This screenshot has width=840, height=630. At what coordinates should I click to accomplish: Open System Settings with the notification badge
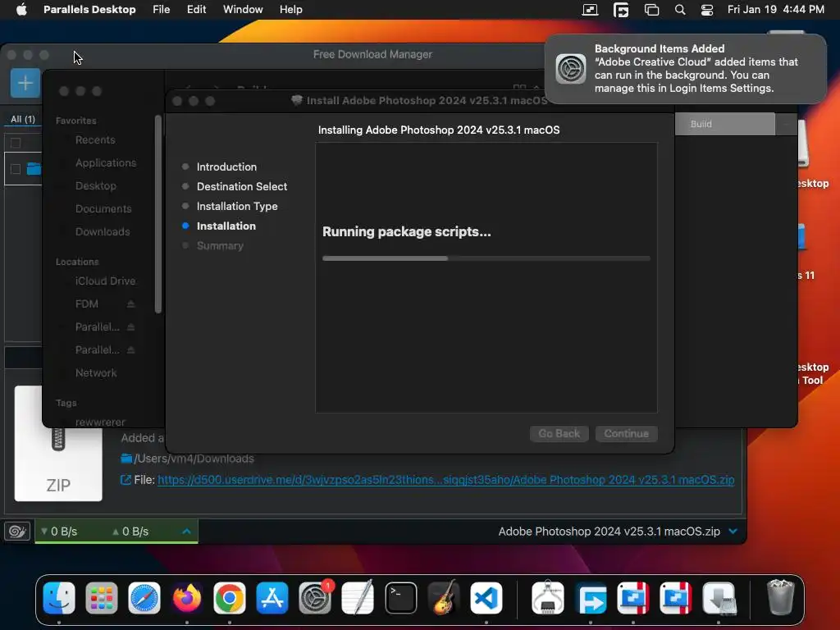[x=315, y=598]
